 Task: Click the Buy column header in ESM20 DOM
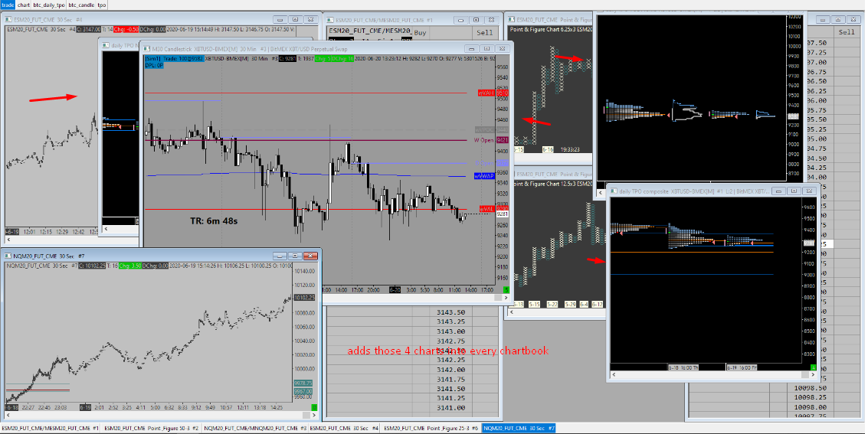click(420, 33)
